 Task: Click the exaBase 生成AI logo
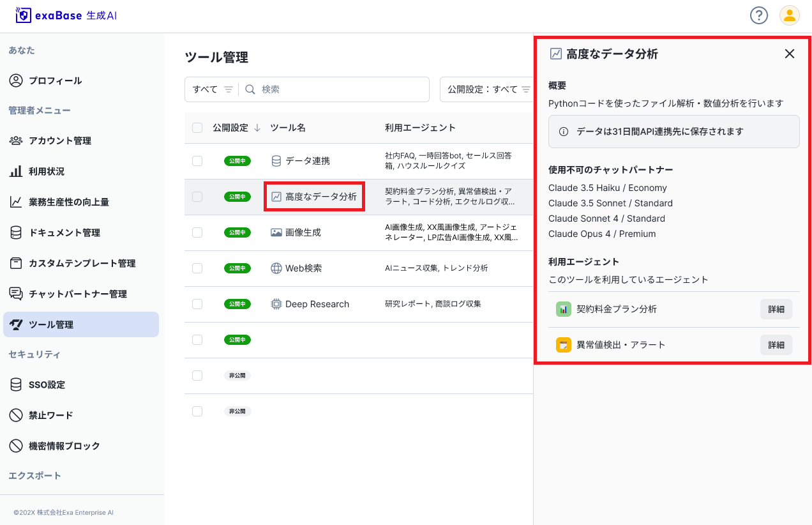[x=66, y=15]
